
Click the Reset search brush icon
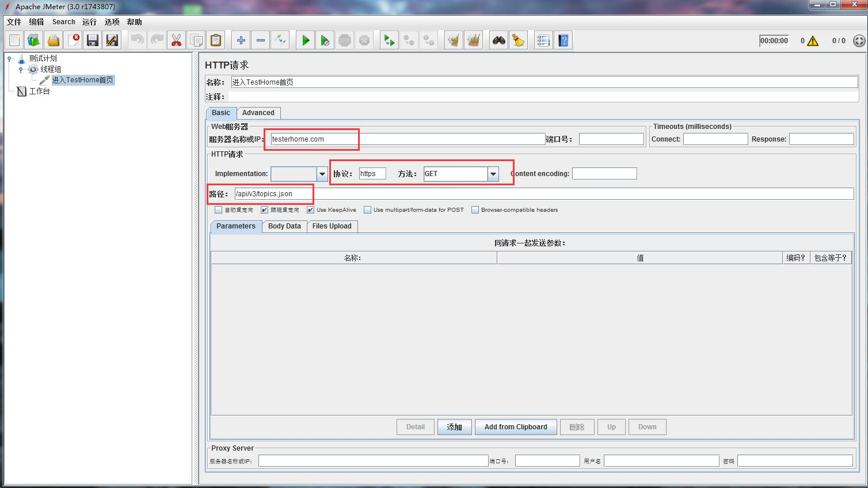click(x=519, y=40)
